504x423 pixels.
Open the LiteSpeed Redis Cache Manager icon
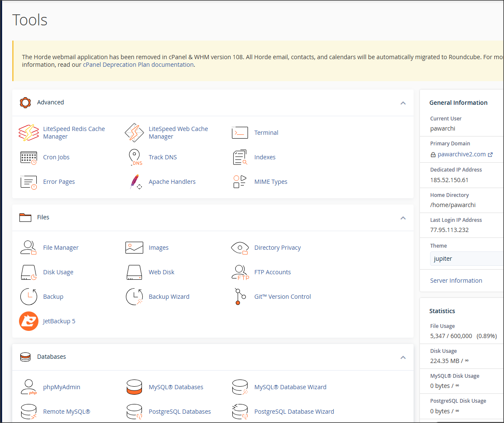[x=28, y=133]
